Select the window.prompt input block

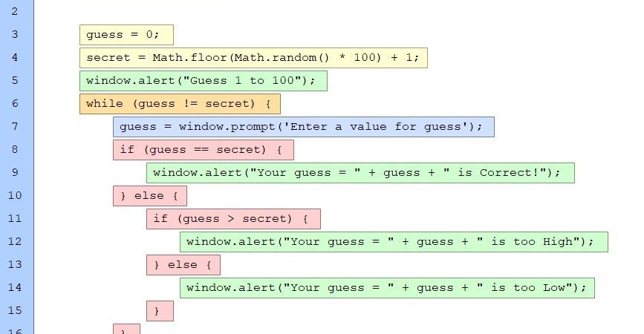coord(303,127)
